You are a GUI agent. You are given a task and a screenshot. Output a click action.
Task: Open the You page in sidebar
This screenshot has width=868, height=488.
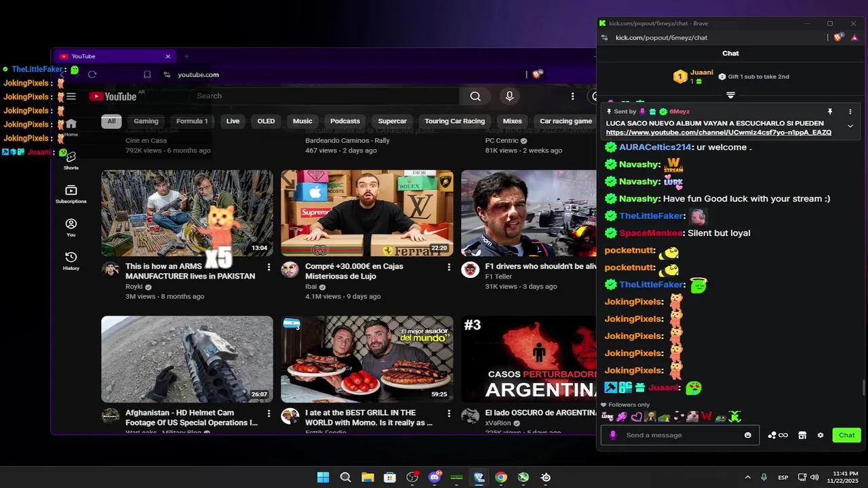(71, 227)
